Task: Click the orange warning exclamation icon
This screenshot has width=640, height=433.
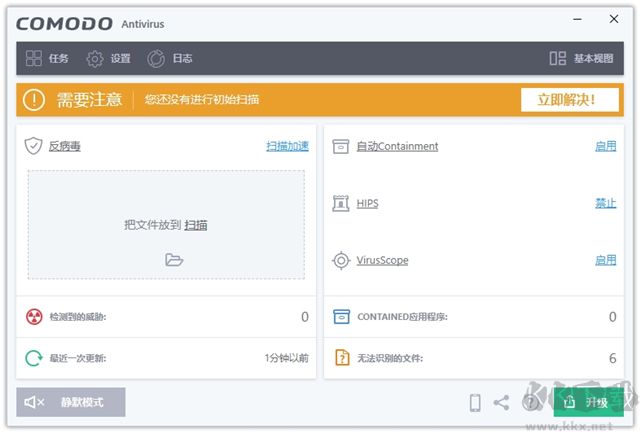Action: pyautogui.click(x=34, y=100)
